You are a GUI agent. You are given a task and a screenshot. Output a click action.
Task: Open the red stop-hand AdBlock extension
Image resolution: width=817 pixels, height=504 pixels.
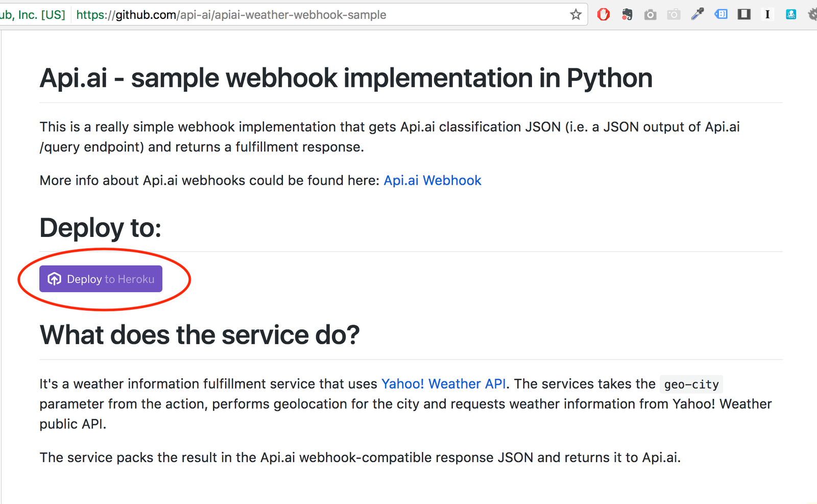point(604,14)
